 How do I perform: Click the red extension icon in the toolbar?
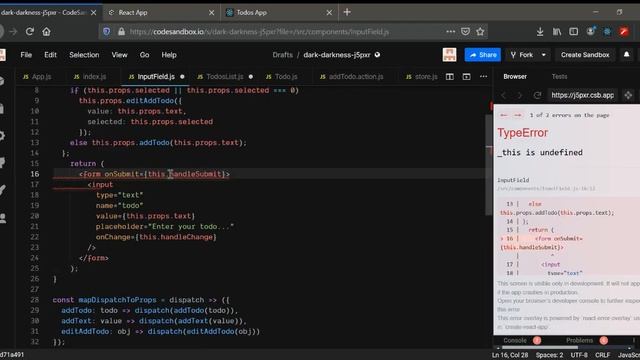tap(624, 31)
